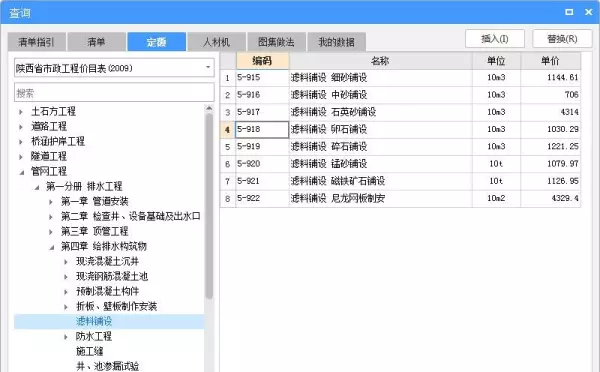The width and height of the screenshot is (600, 372).
Task: Select 隧道工程 tree label
Action: click(49, 156)
